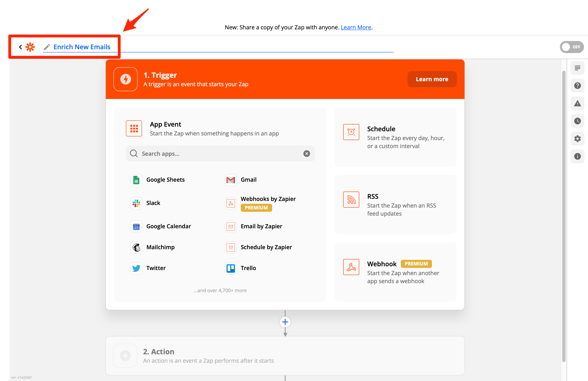Select Gmail as trigger app
Viewport: 588px width, 381px height.
248,179
